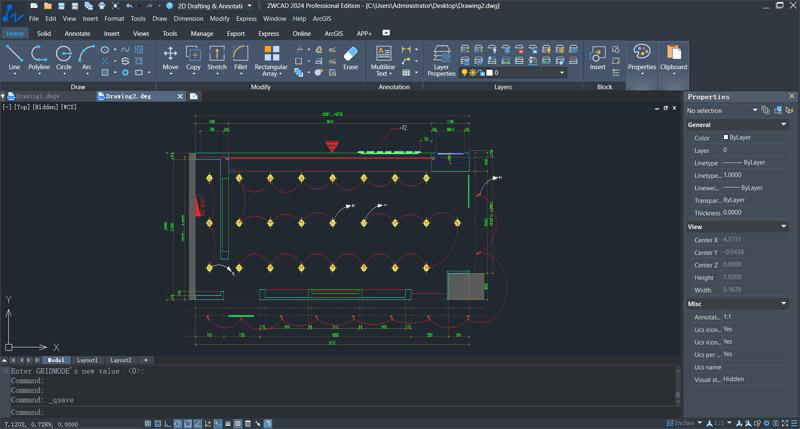This screenshot has height=429, width=800.
Task: Switch to the Drawing1.dwg document tab
Action: pos(37,96)
